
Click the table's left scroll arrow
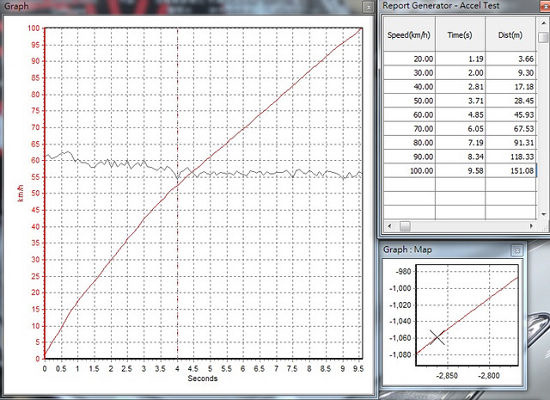[389, 226]
